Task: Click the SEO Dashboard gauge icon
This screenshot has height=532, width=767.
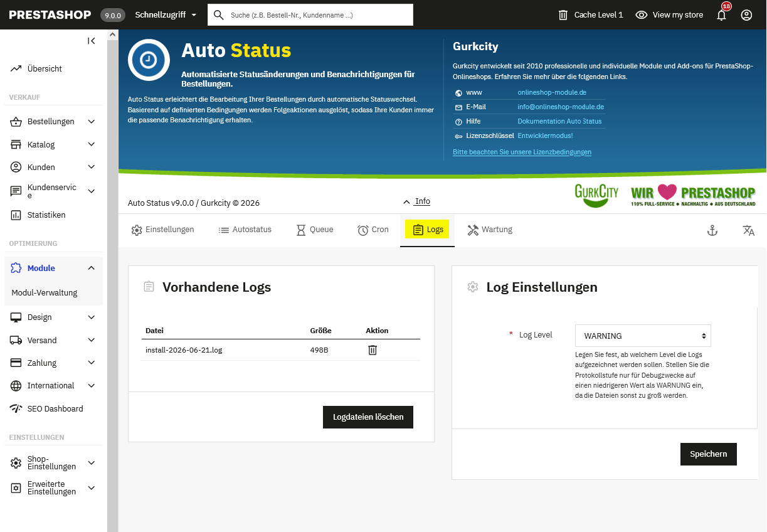Action: pos(16,408)
